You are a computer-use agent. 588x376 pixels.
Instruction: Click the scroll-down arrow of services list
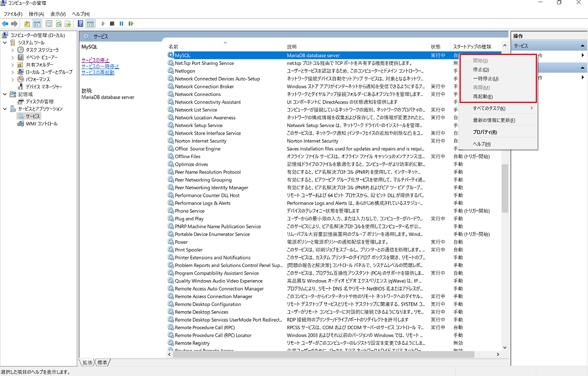505,348
